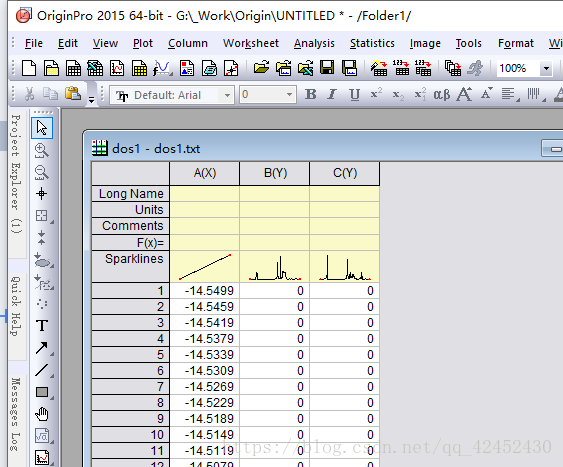
Task: Toggle Bold formatting
Action: click(311, 94)
